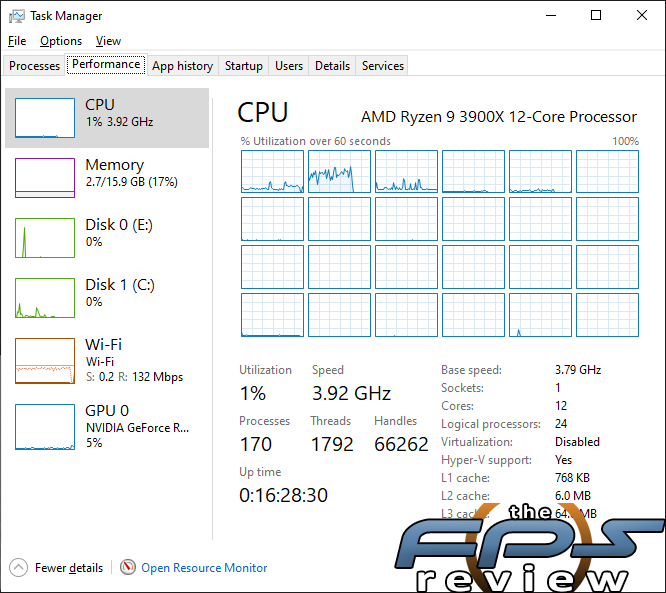
Task: Click the Threads count 1792
Action: tap(332, 444)
